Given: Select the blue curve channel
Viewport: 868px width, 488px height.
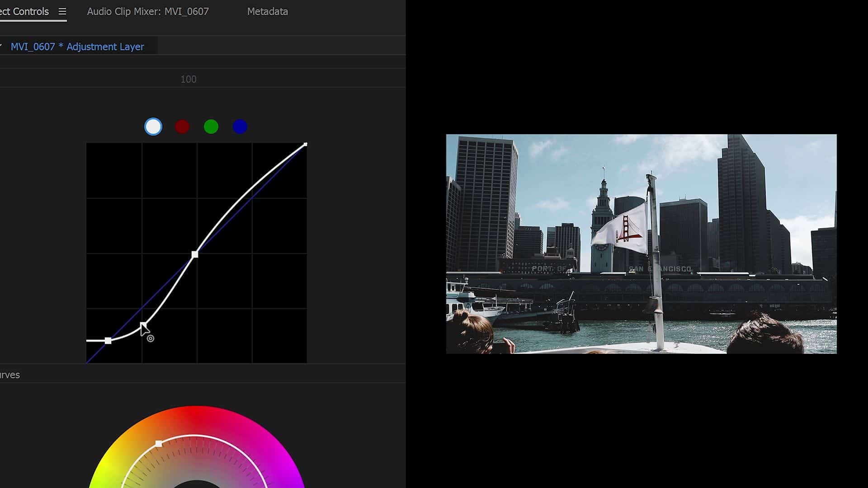Looking at the screenshot, I should coord(240,127).
